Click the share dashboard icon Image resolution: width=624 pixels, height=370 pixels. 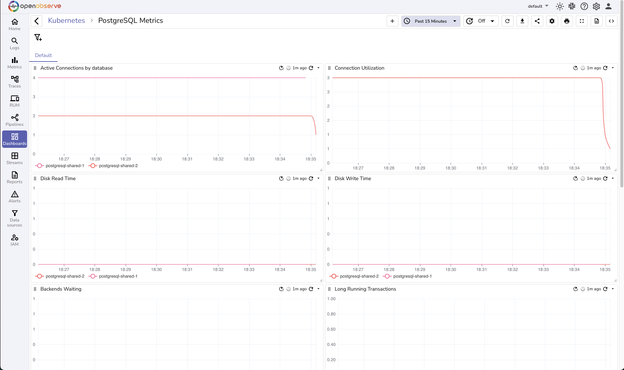click(x=537, y=21)
